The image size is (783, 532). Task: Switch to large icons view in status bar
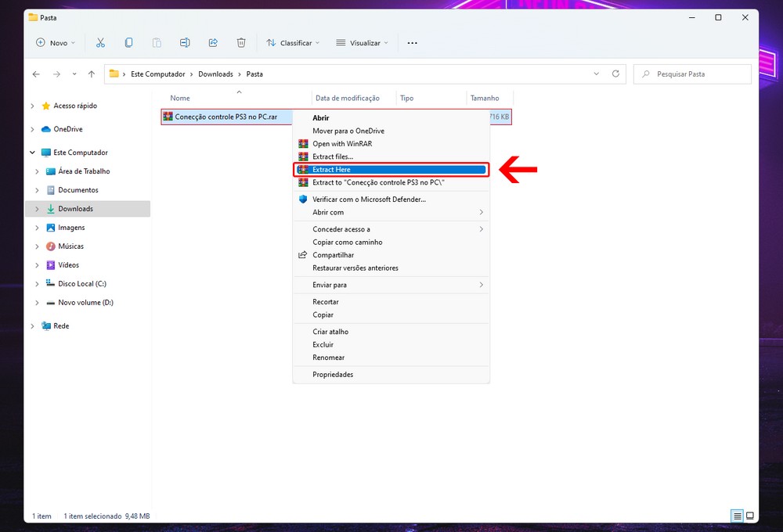coord(749,516)
